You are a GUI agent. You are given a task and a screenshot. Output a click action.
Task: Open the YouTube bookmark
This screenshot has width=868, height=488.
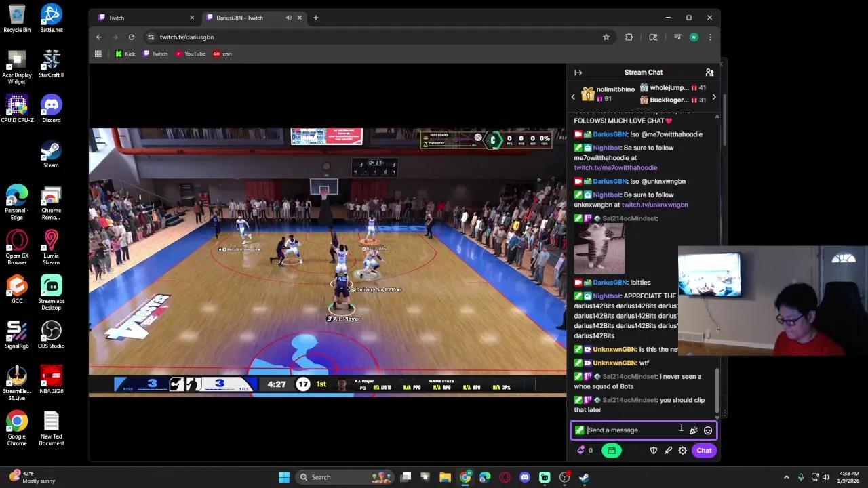[191, 54]
